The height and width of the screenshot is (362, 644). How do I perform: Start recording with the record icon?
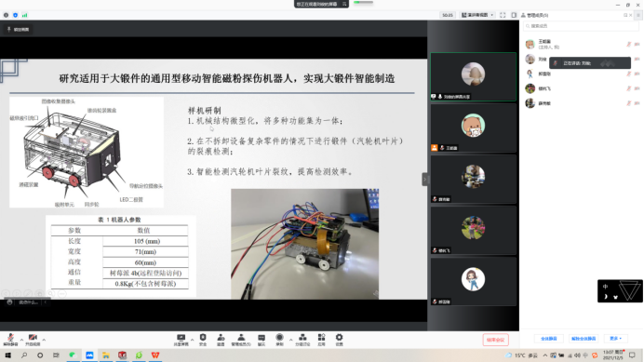279,340
